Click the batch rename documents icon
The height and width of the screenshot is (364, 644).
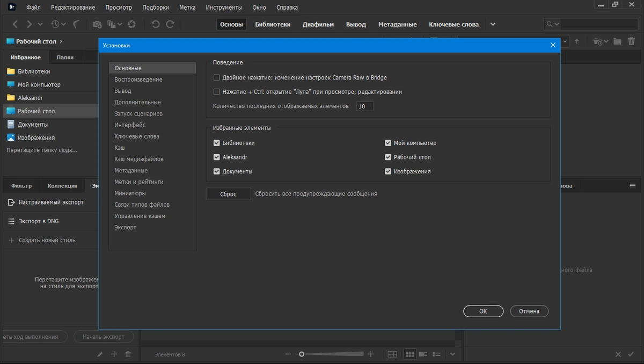coord(112,24)
